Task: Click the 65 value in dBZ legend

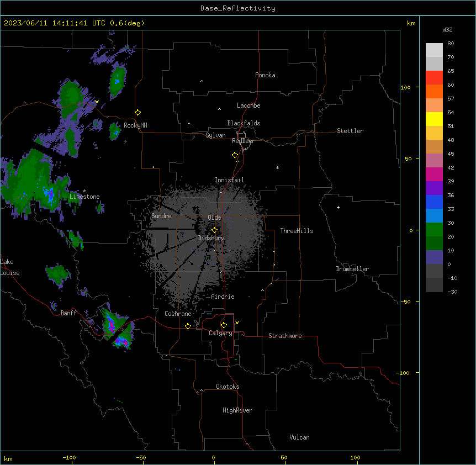Action: coord(451,71)
